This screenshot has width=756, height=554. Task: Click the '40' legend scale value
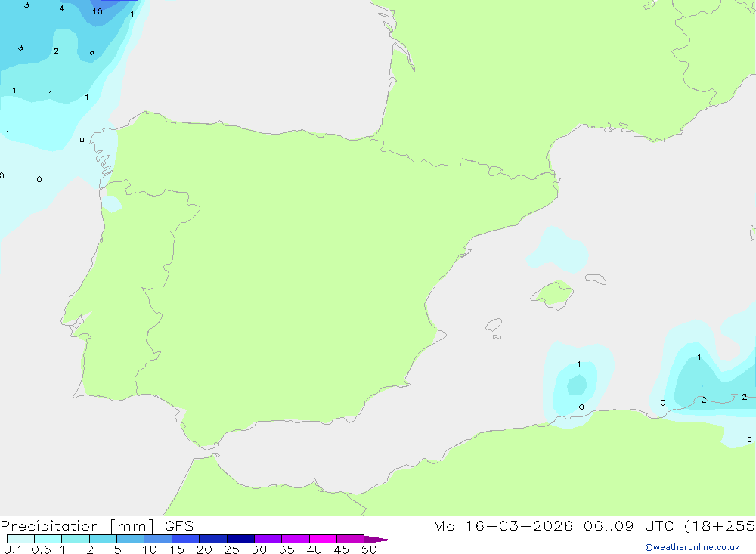314,549
